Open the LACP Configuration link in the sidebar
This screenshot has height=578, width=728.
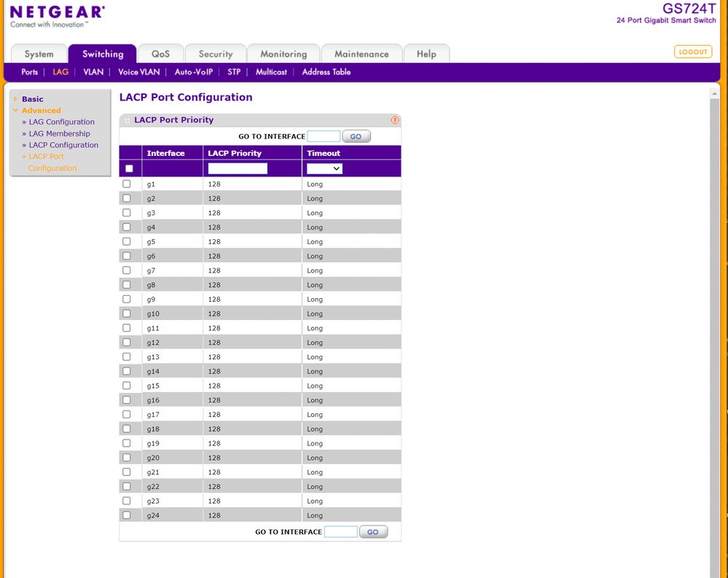(x=65, y=145)
